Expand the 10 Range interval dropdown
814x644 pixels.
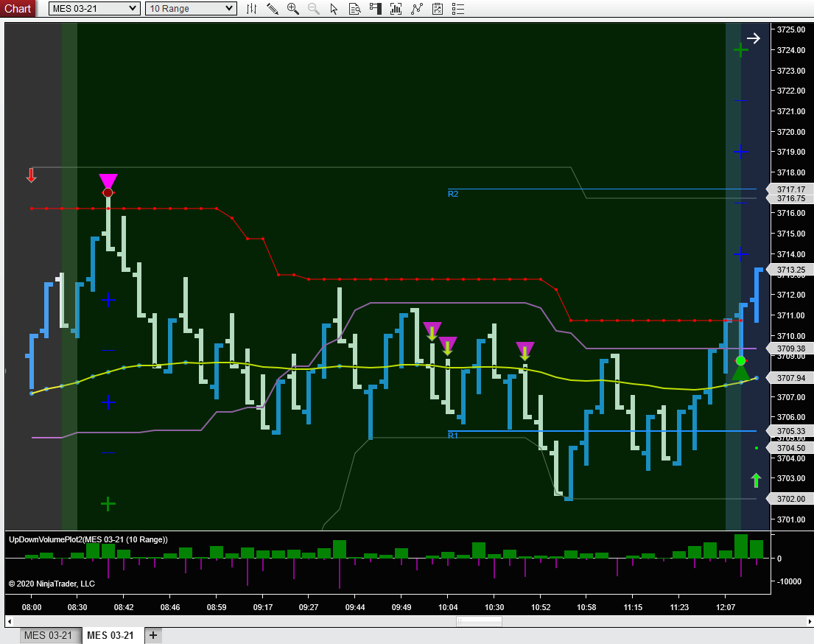[190, 9]
